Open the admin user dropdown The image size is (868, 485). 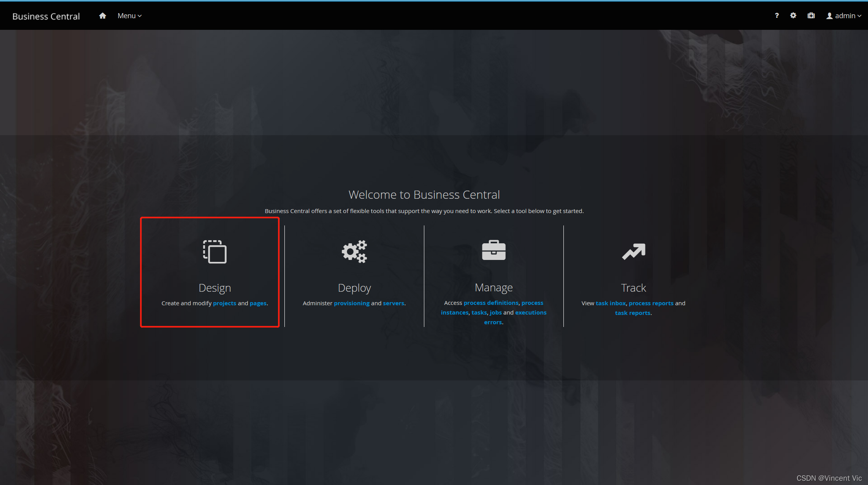844,16
